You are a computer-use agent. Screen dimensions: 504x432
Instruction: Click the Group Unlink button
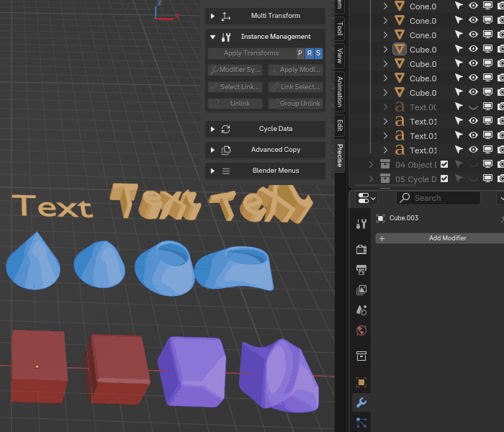pyautogui.click(x=296, y=104)
